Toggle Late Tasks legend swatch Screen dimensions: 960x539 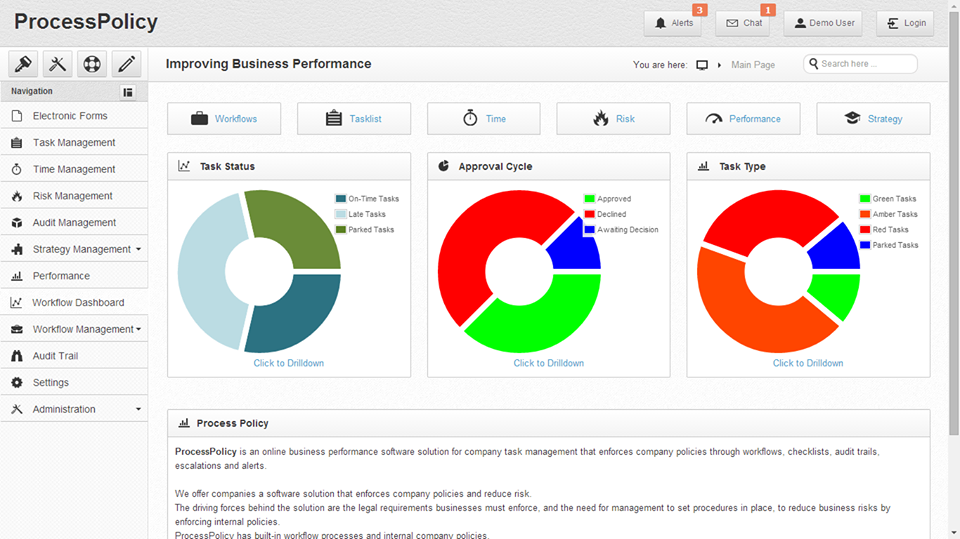(340, 214)
